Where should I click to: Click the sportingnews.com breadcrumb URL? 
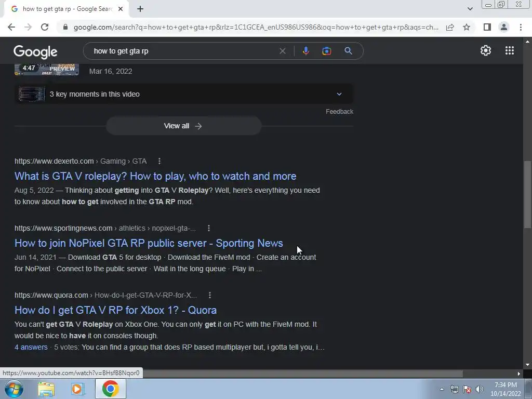(105, 229)
